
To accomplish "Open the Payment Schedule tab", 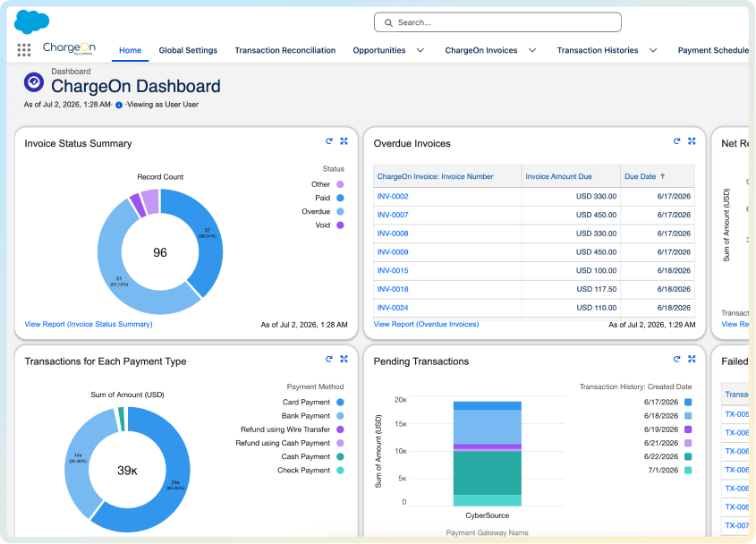I will [713, 50].
